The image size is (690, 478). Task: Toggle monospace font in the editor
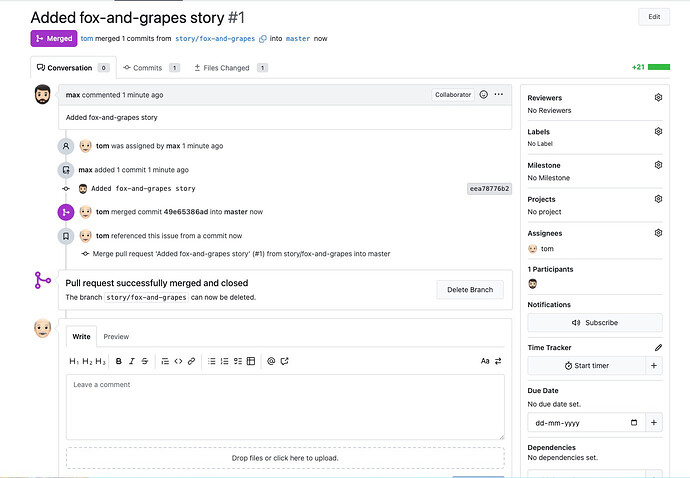[x=485, y=361]
